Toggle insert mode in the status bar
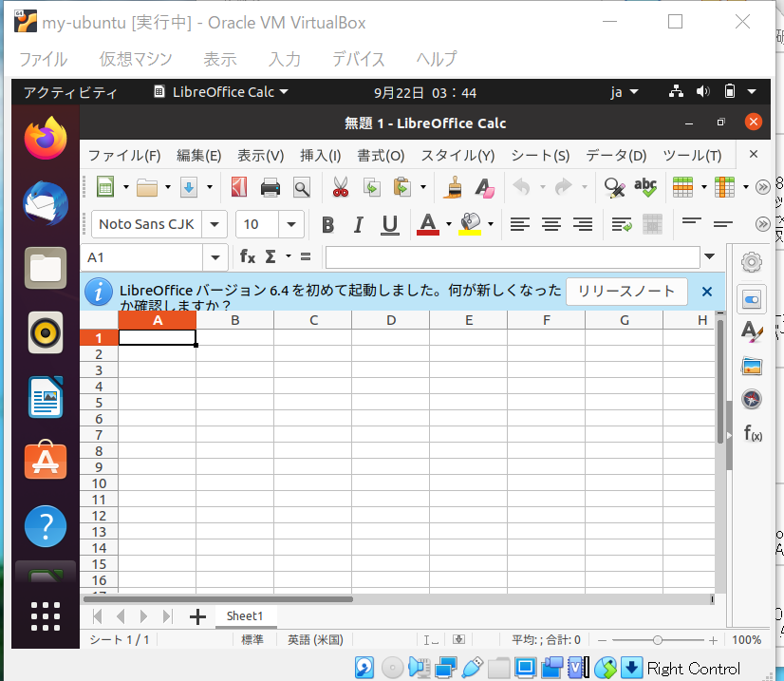 coord(431,640)
